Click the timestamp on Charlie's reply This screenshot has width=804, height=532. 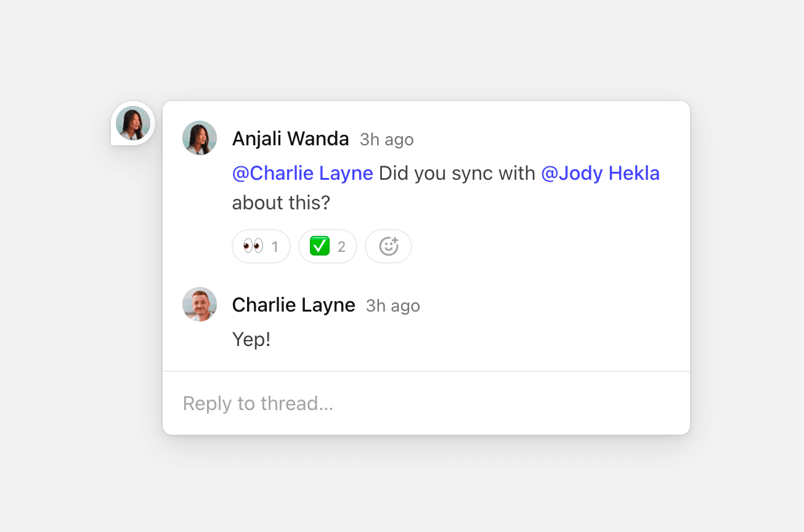tap(393, 306)
